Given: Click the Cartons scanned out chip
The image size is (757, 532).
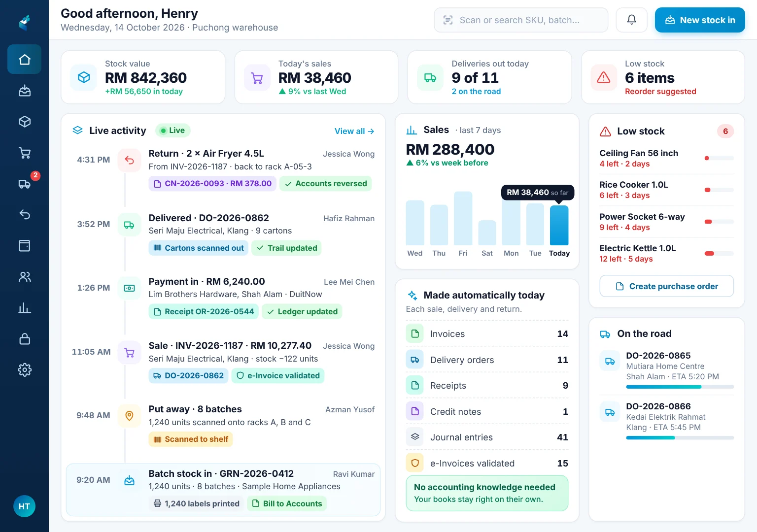Looking at the screenshot, I should 199,248.
